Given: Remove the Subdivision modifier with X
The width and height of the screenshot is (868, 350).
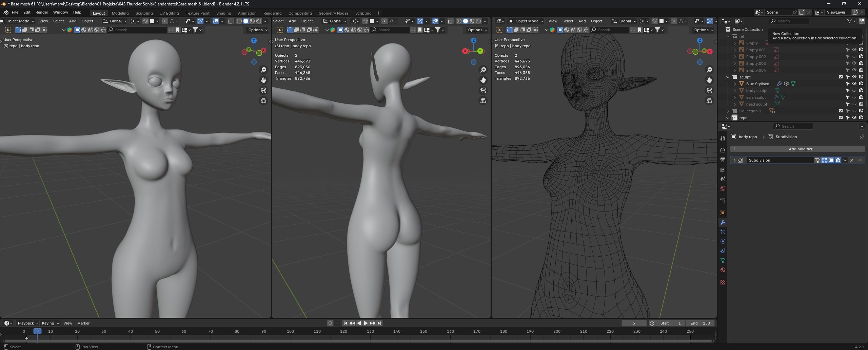Looking at the screenshot, I should pyautogui.click(x=852, y=160).
